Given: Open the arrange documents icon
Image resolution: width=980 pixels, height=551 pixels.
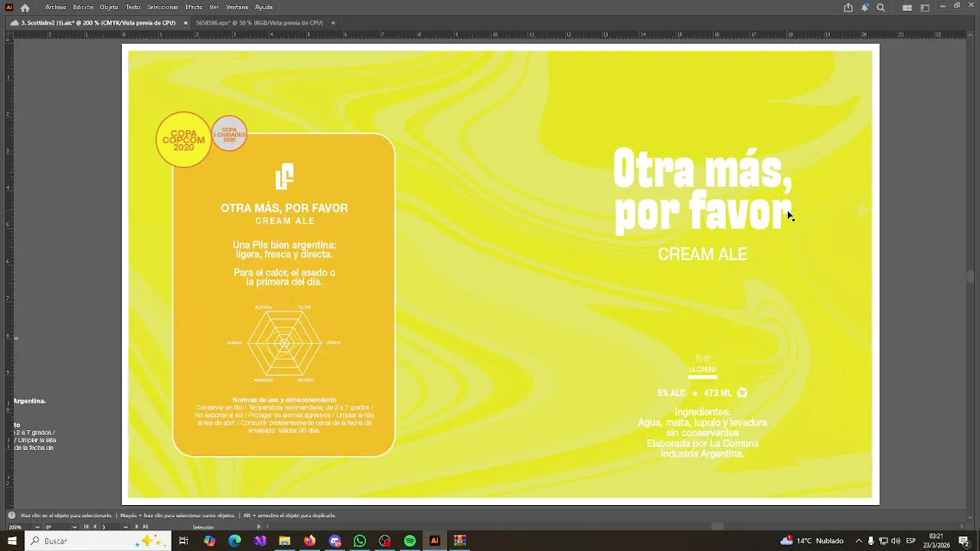Looking at the screenshot, I should [907, 8].
